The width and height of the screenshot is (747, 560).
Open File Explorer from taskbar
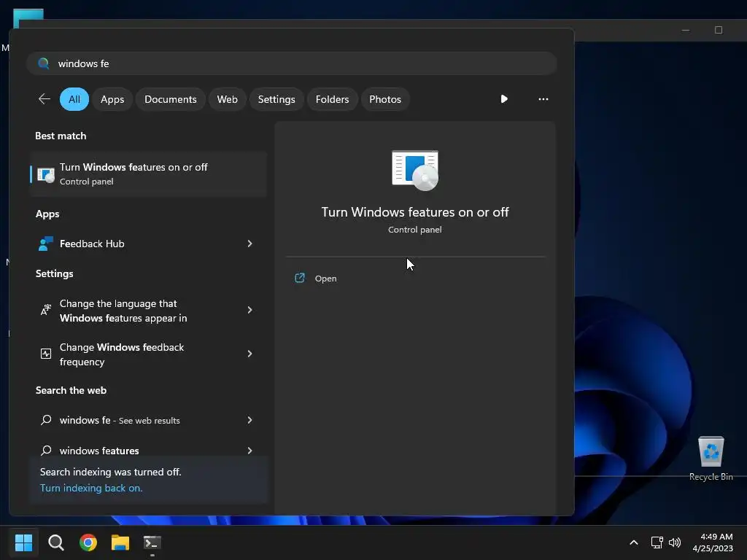coord(120,542)
